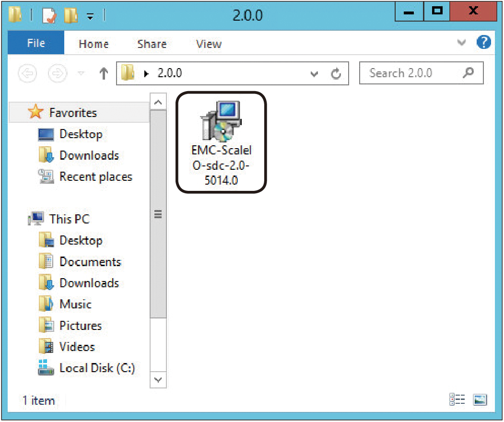Viewport: 504px width, 422px height.
Task: Go back with the Back arrow
Action: coord(27,73)
